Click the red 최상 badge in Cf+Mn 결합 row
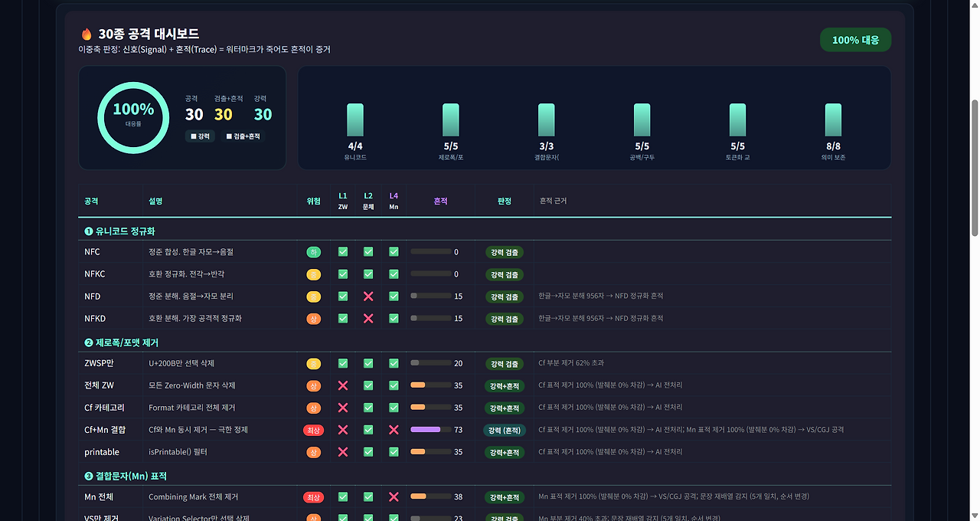The height and width of the screenshot is (521, 980). pos(313,430)
